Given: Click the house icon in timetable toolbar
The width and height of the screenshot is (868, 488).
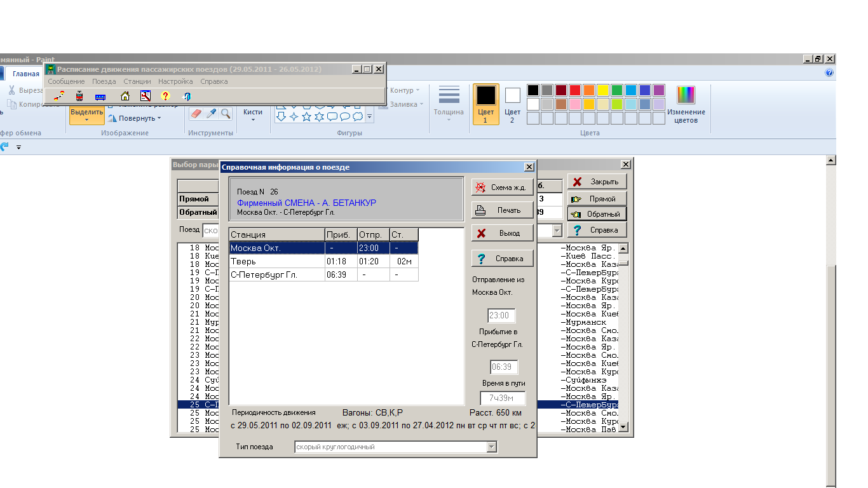Looking at the screenshot, I should tap(125, 97).
